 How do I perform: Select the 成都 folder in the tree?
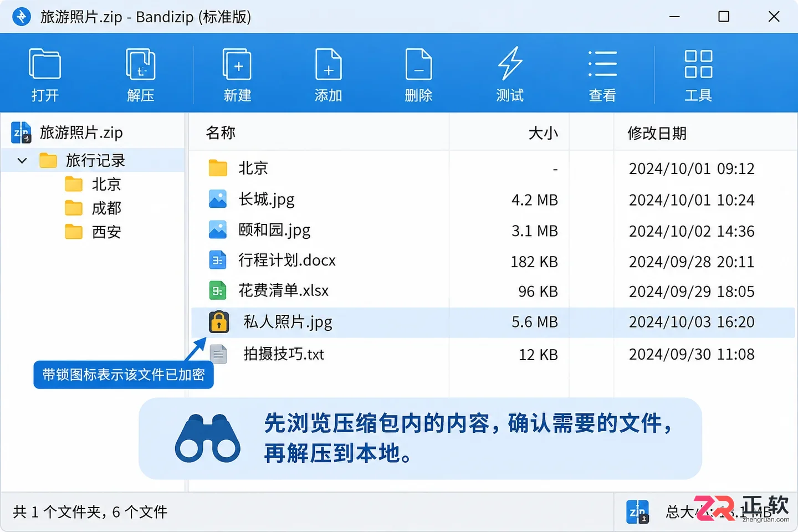[106, 208]
